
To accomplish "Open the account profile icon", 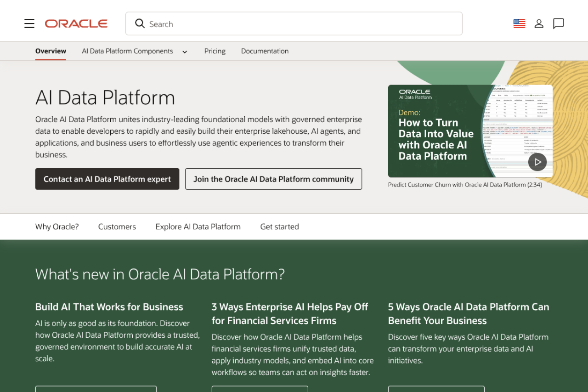I will [539, 23].
